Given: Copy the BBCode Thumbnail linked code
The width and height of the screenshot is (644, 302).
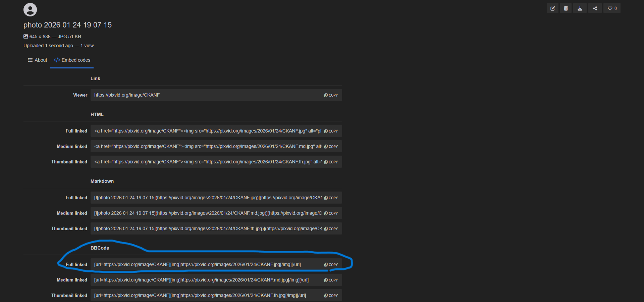Looking at the screenshot, I should click(331, 296).
